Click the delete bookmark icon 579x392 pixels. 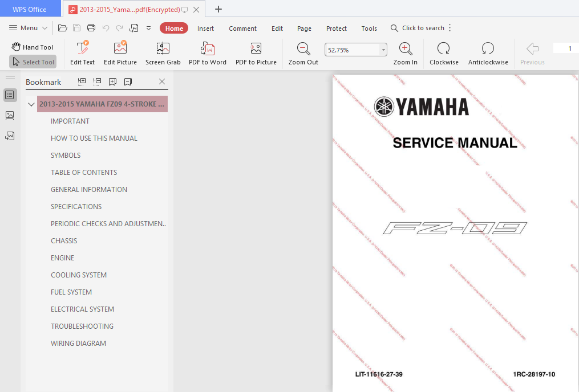coord(128,81)
